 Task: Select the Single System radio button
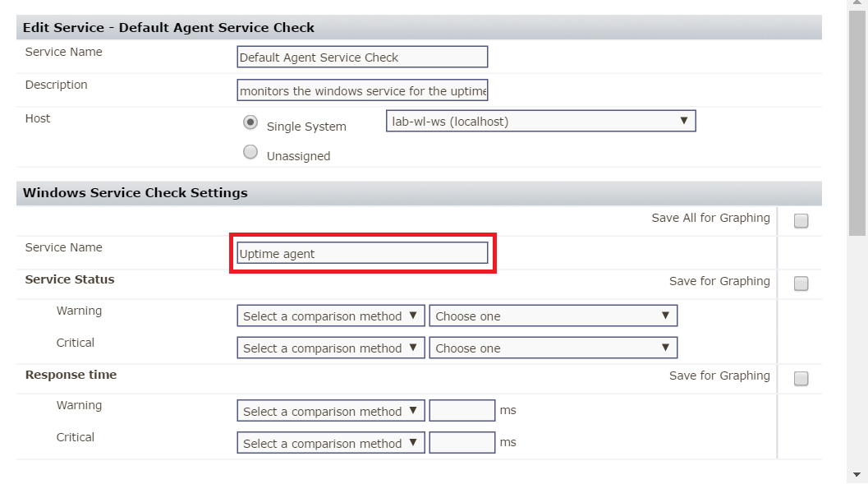250,122
